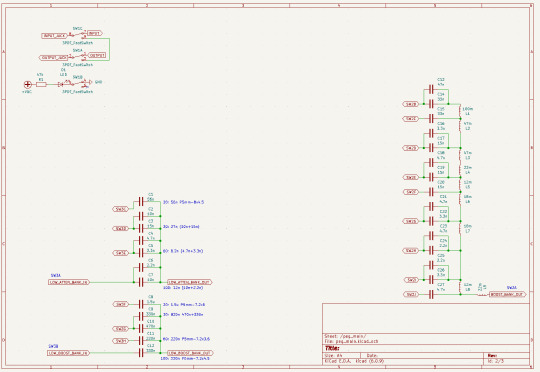This screenshot has width=540, height=372.
Task: Select the R1 resistor symbol
Action: (41, 84)
